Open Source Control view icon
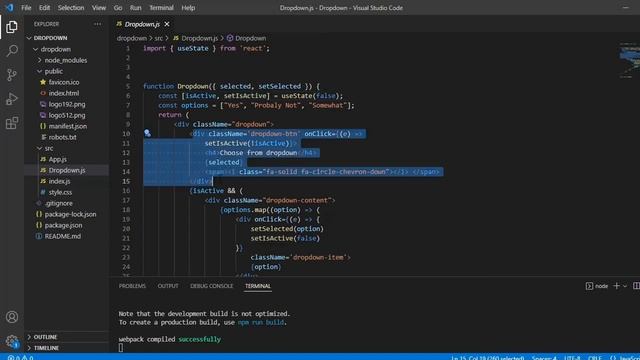640x360 pixels. [12, 75]
